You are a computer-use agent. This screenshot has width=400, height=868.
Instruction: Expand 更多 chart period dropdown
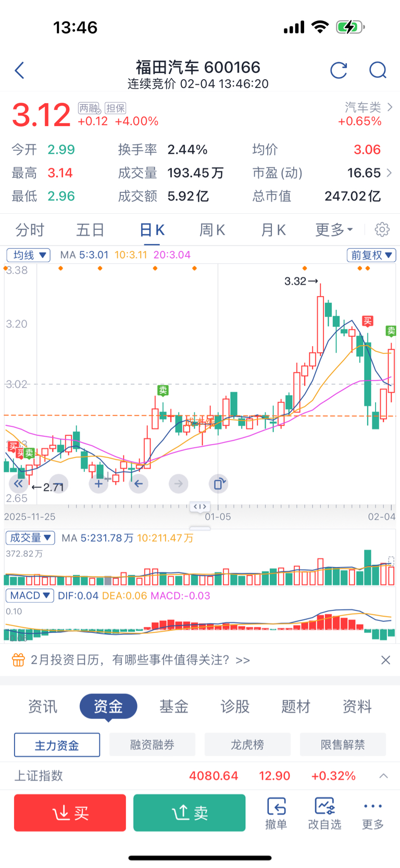click(x=334, y=229)
